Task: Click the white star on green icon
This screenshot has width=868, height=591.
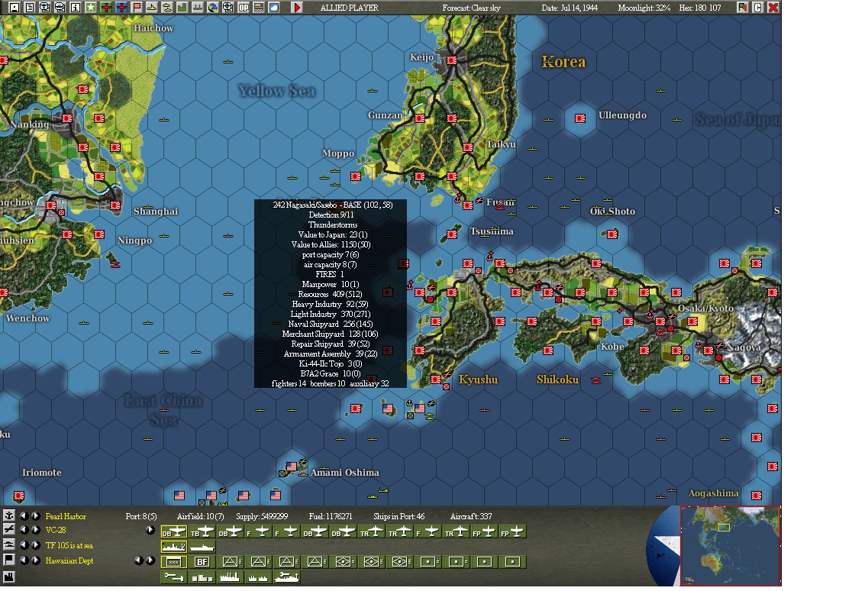Action: click(x=90, y=7)
